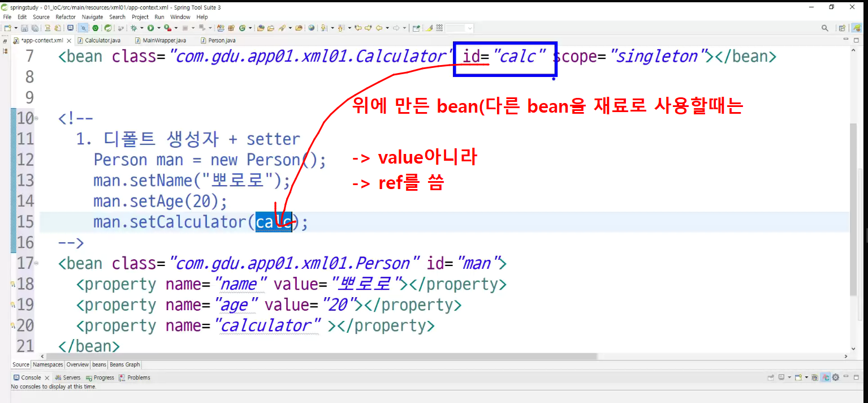Click the Open Perspective icon
The image size is (868, 403).
point(842,28)
